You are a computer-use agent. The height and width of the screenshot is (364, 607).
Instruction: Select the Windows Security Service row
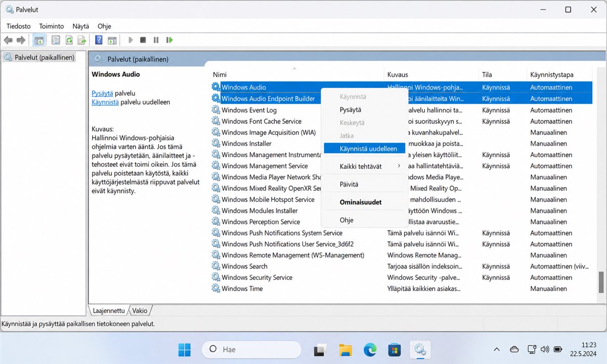(x=402, y=278)
